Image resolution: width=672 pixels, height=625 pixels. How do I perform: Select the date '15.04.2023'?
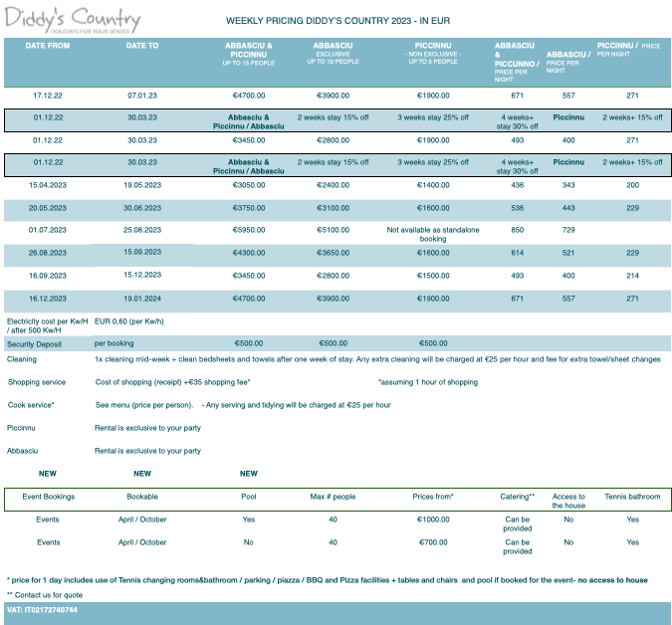[x=48, y=185]
